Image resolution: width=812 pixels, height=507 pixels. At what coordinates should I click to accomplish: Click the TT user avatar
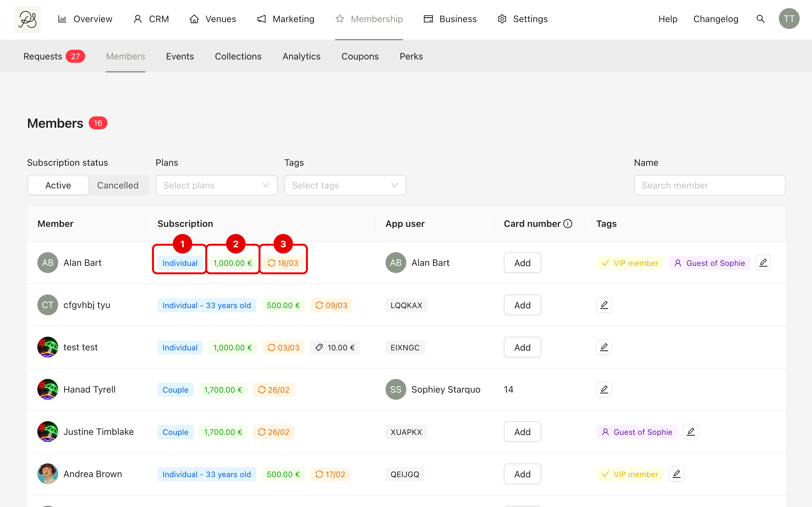tap(789, 19)
